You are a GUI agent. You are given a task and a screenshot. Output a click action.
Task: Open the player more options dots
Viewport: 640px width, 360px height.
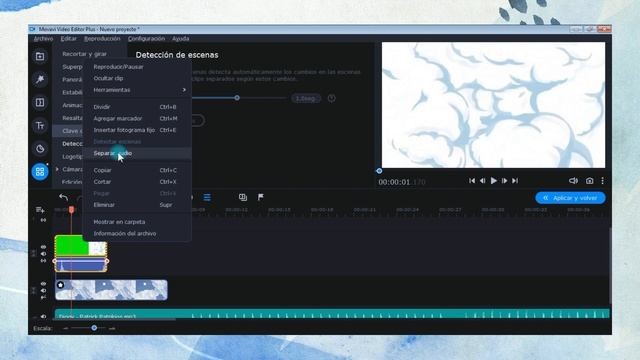[x=602, y=180]
